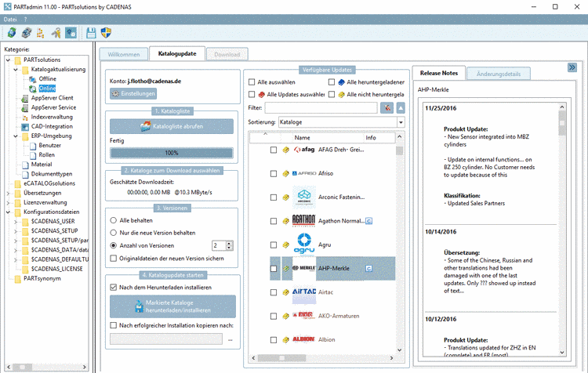Click the browse ellipsis next to copy path
This screenshot has height=373, width=588.
pyautogui.click(x=230, y=339)
